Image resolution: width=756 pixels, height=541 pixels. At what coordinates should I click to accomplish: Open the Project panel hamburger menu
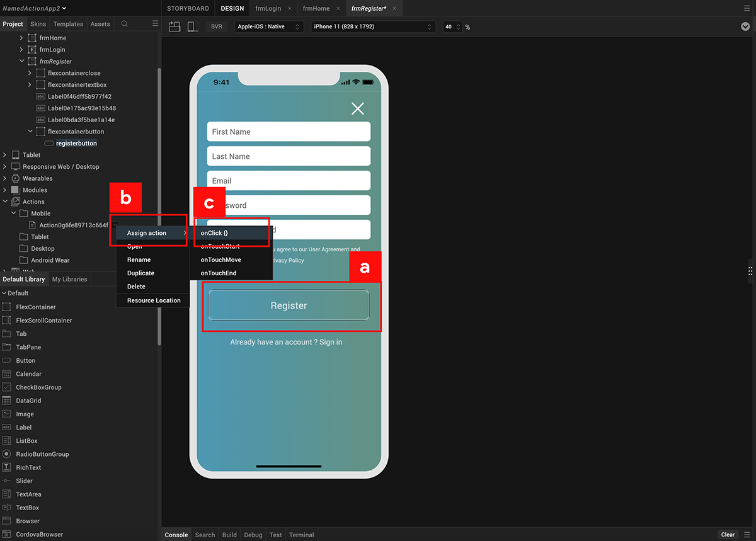(x=156, y=24)
